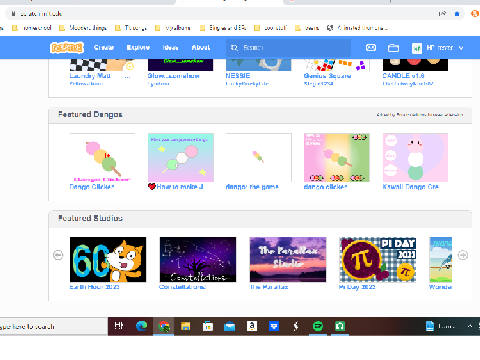Click the Scratch search field
480x360 pixels.
(x=288, y=48)
